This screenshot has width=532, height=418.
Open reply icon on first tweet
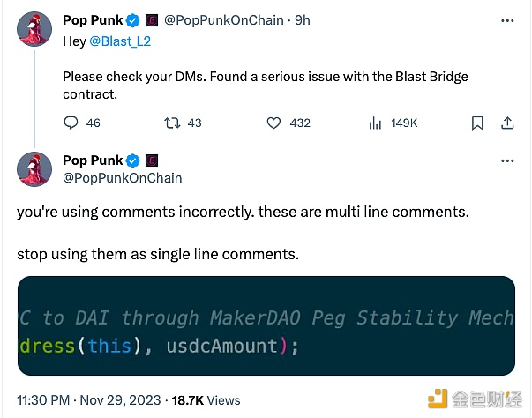coord(71,123)
